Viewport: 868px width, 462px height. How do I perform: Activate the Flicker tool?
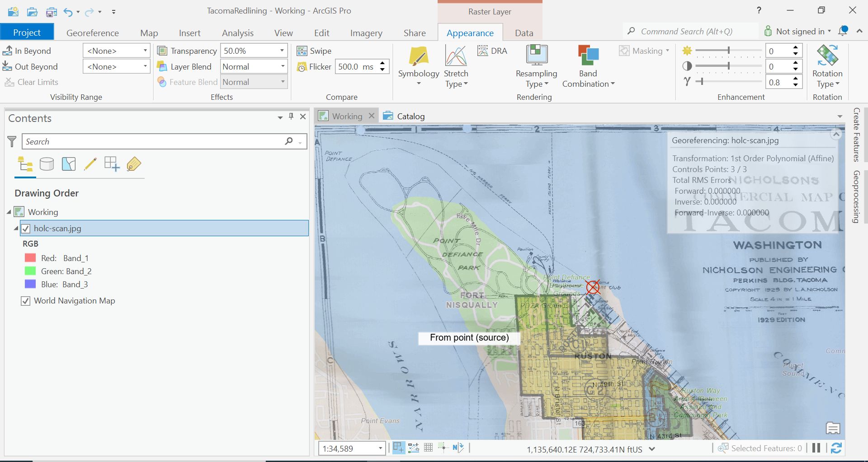click(x=314, y=67)
